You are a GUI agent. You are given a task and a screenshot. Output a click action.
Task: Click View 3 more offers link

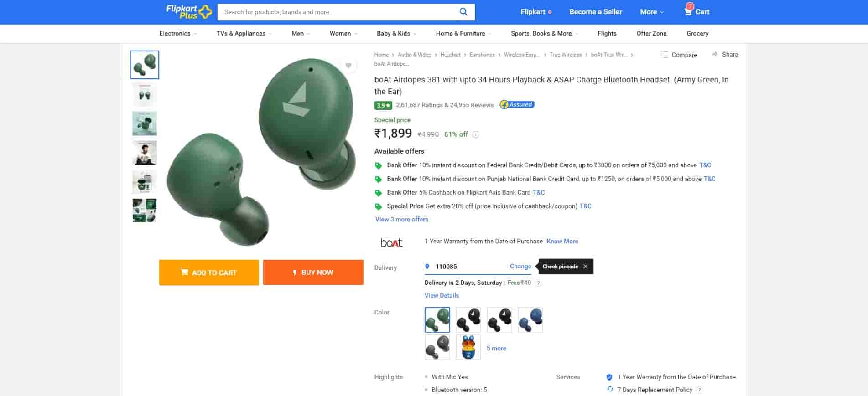point(401,219)
